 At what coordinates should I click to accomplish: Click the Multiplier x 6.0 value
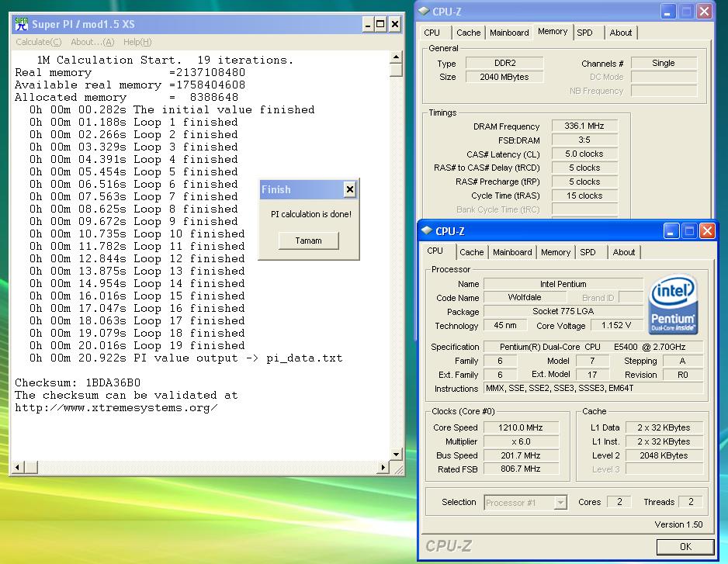click(521, 441)
